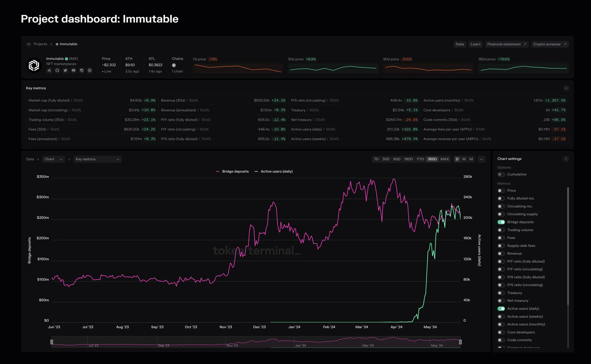
Task: Click the range slider's left handle
Action: click(x=52, y=342)
